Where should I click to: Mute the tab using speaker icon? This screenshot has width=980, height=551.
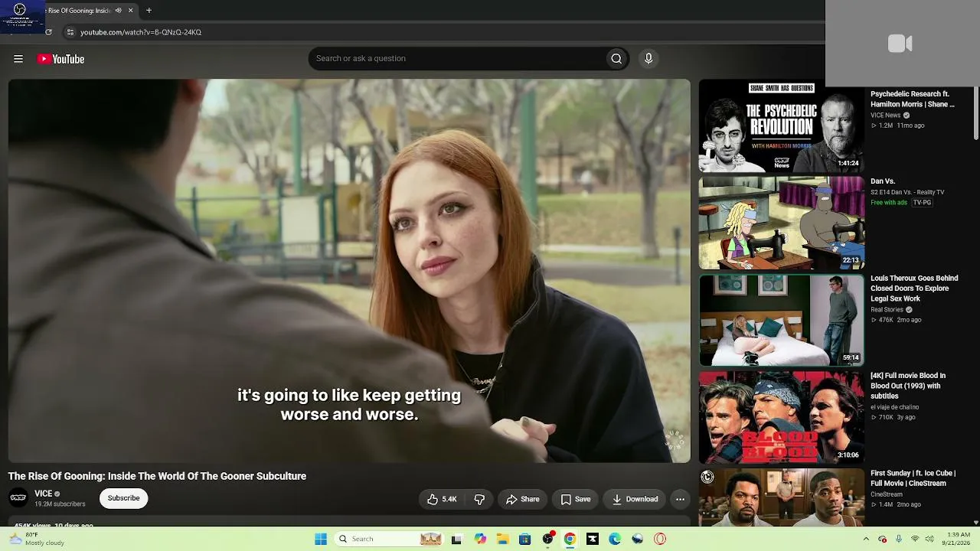[118, 11]
